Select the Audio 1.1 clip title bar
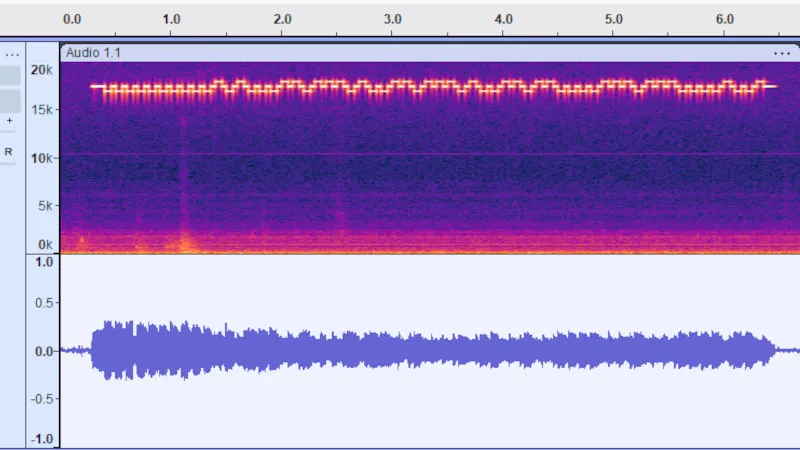The width and height of the screenshot is (800, 450). [400, 53]
